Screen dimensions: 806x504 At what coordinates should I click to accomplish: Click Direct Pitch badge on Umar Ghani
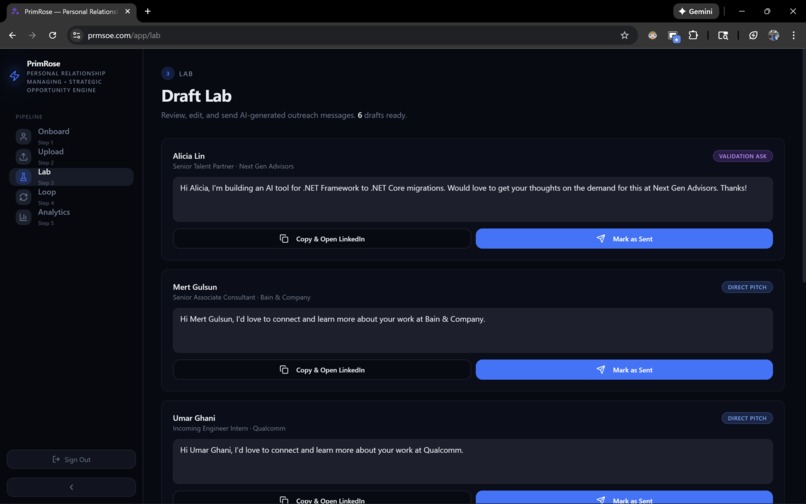click(x=747, y=418)
